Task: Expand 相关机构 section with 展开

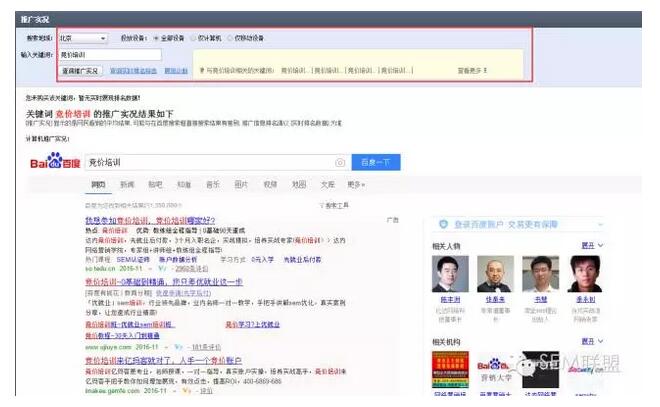Action: pos(592,341)
